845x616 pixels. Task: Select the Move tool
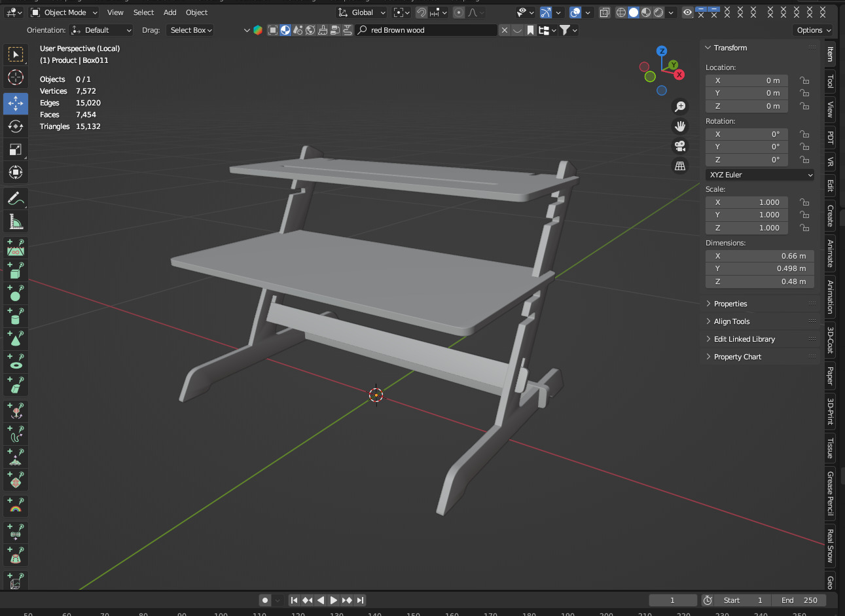coord(16,103)
